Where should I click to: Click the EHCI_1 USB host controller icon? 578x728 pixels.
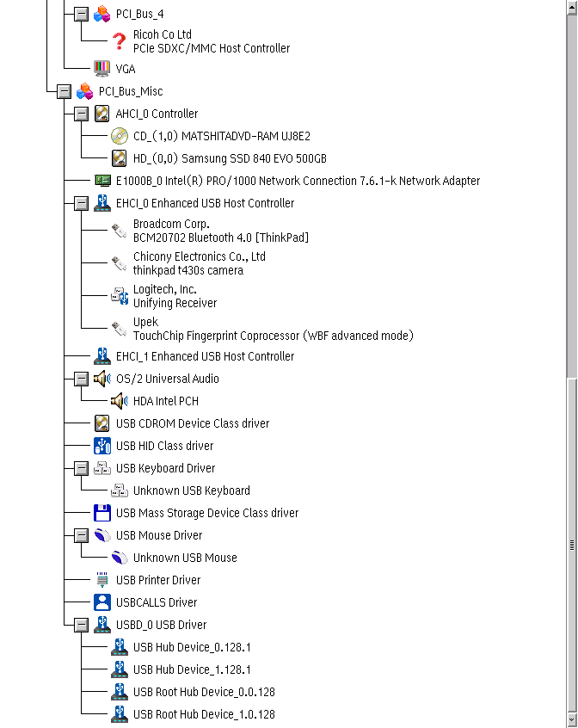click(x=102, y=356)
